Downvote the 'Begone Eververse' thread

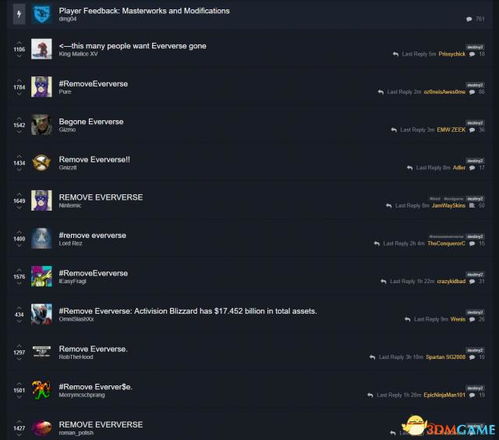(19, 132)
